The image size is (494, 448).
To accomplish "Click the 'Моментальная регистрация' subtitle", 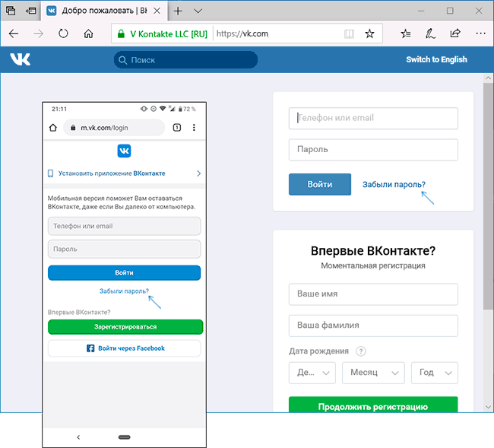I will [x=373, y=265].
